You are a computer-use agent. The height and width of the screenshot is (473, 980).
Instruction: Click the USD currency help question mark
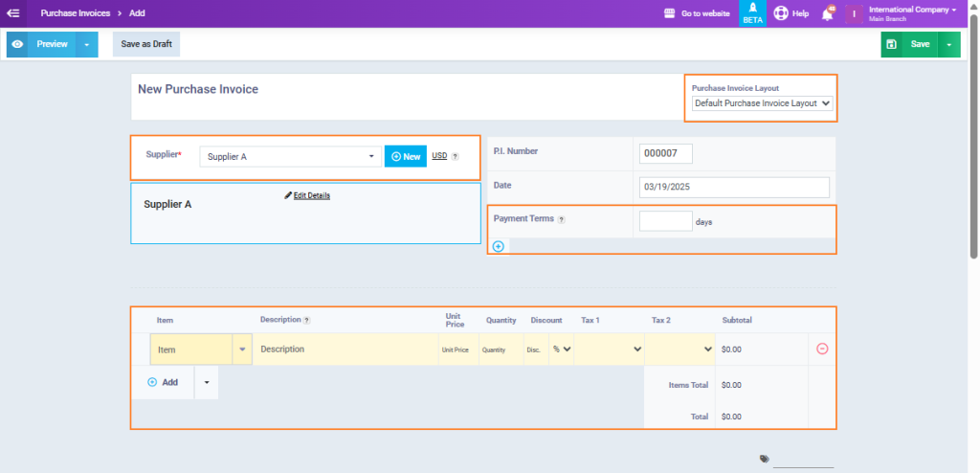(455, 156)
